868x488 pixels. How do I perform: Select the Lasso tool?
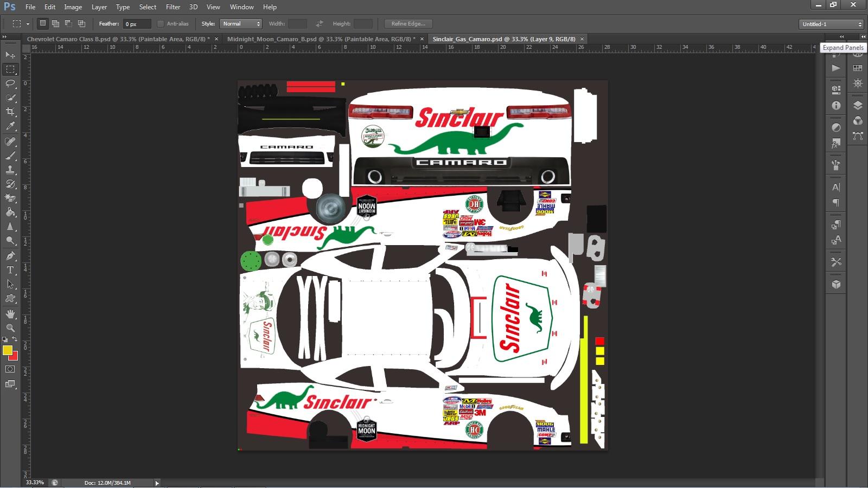click(x=10, y=84)
